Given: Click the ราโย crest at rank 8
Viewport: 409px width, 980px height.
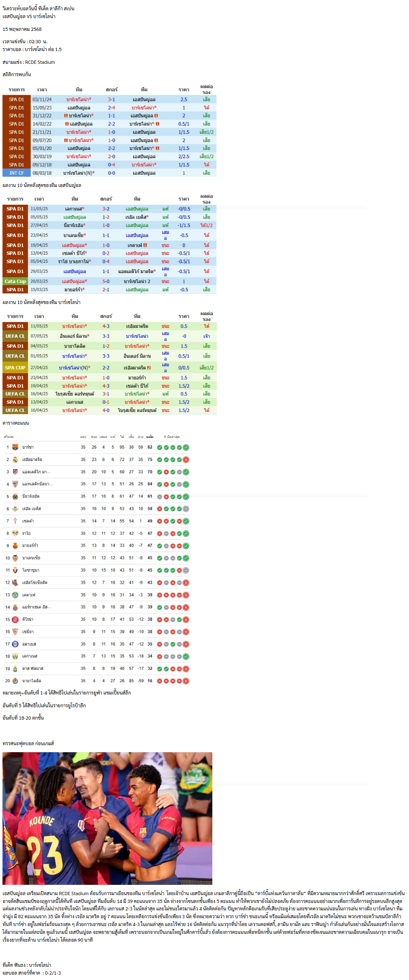Looking at the screenshot, I should (15, 533).
